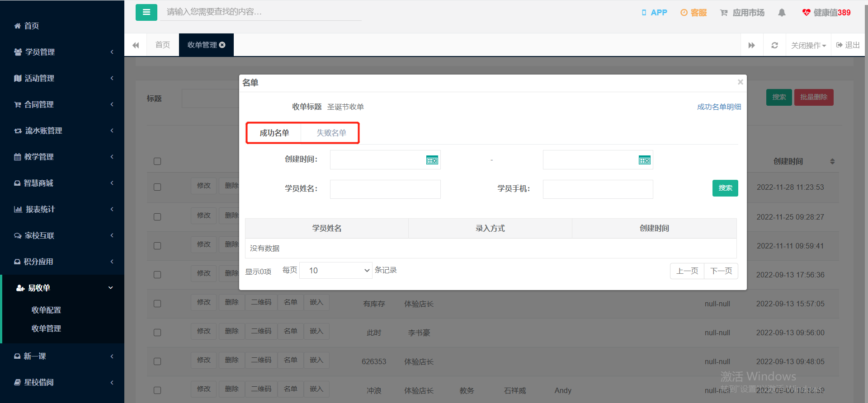Open the 应用市场 app market
The height and width of the screenshot is (403, 868).
point(742,13)
